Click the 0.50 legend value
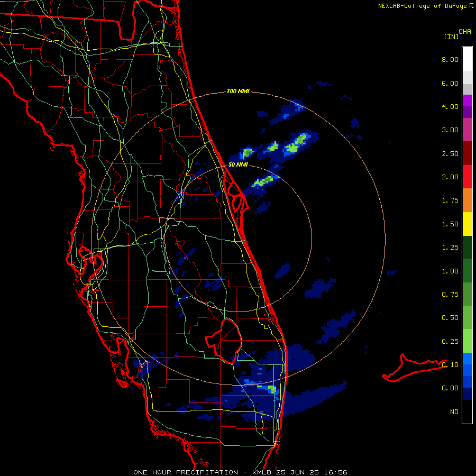This screenshot has width=476, height=476. pyautogui.click(x=450, y=318)
